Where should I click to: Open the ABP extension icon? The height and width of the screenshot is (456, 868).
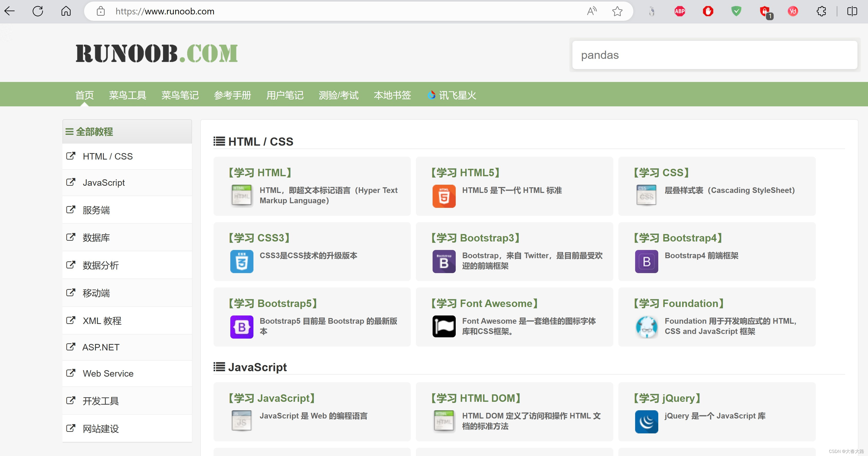[680, 11]
